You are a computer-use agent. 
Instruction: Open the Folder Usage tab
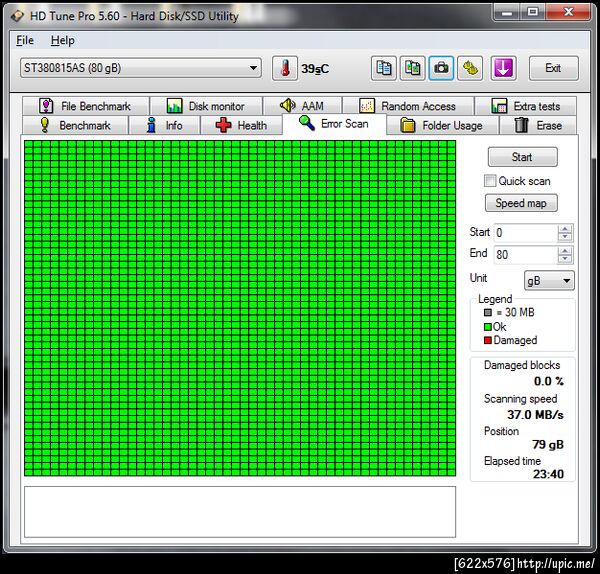pos(442,125)
